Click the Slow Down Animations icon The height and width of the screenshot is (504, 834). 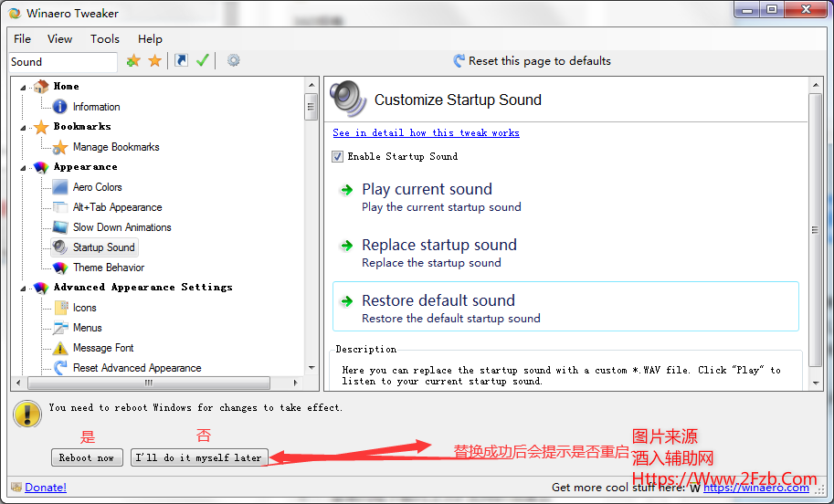(x=60, y=227)
